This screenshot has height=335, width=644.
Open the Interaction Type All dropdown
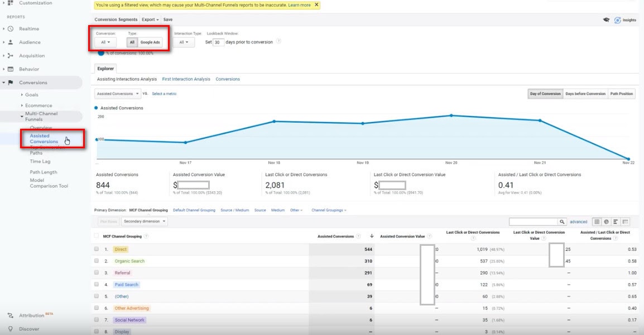pos(184,42)
